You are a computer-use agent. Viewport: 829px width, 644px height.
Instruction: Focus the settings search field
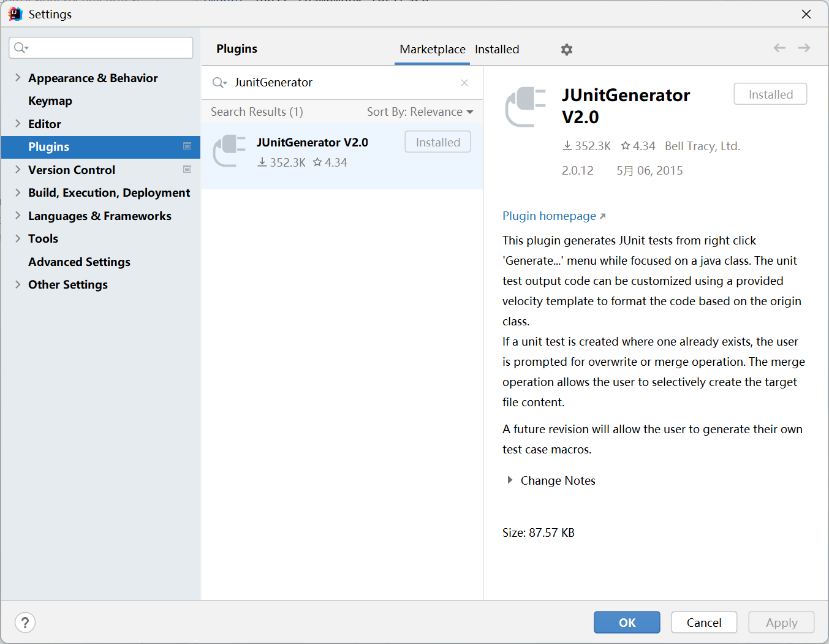pyautogui.click(x=101, y=48)
